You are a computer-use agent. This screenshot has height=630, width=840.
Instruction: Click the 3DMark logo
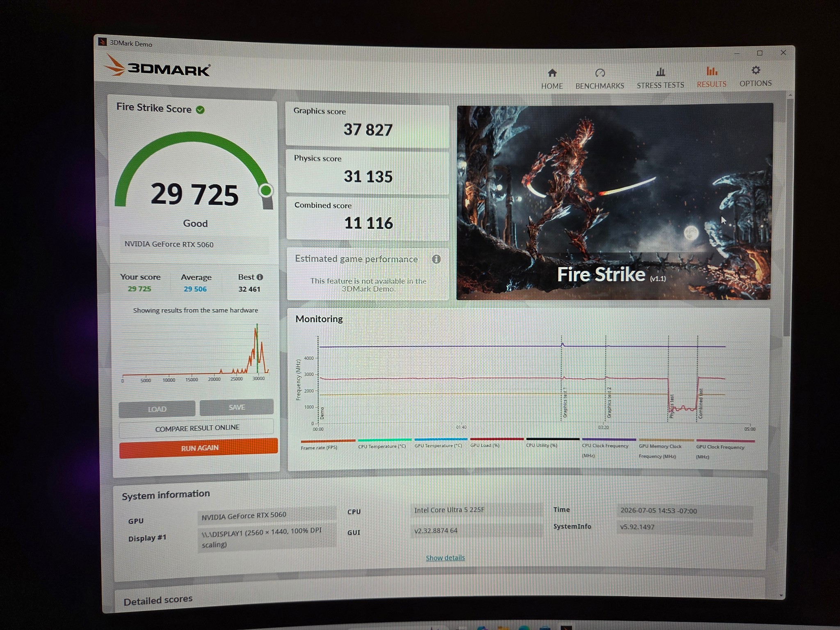pos(157,67)
